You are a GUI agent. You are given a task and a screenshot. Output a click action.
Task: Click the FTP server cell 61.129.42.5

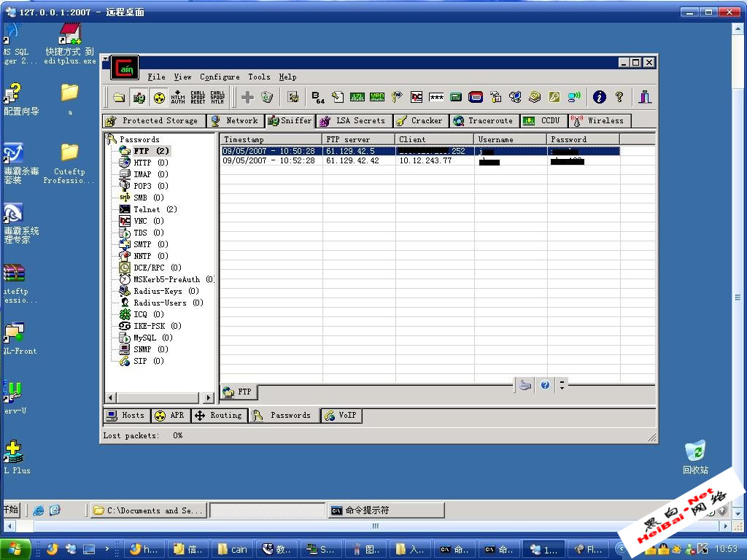(x=350, y=151)
